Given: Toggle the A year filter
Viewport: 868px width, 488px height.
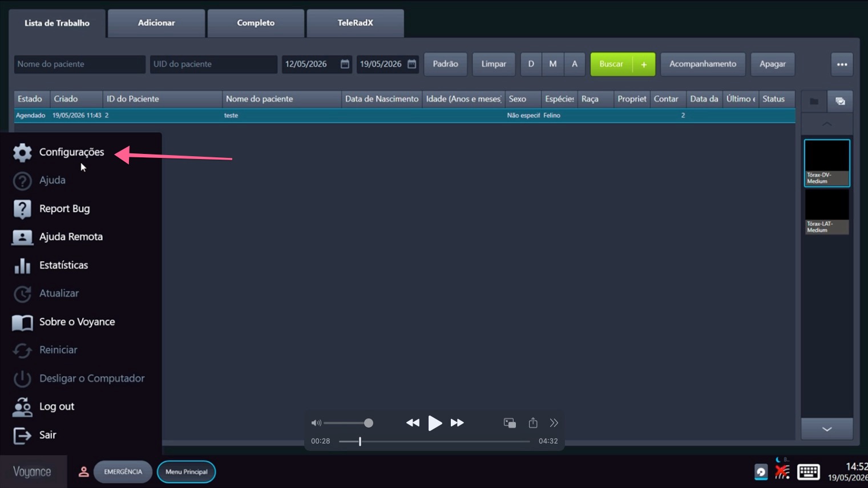Looking at the screenshot, I should tap(575, 64).
